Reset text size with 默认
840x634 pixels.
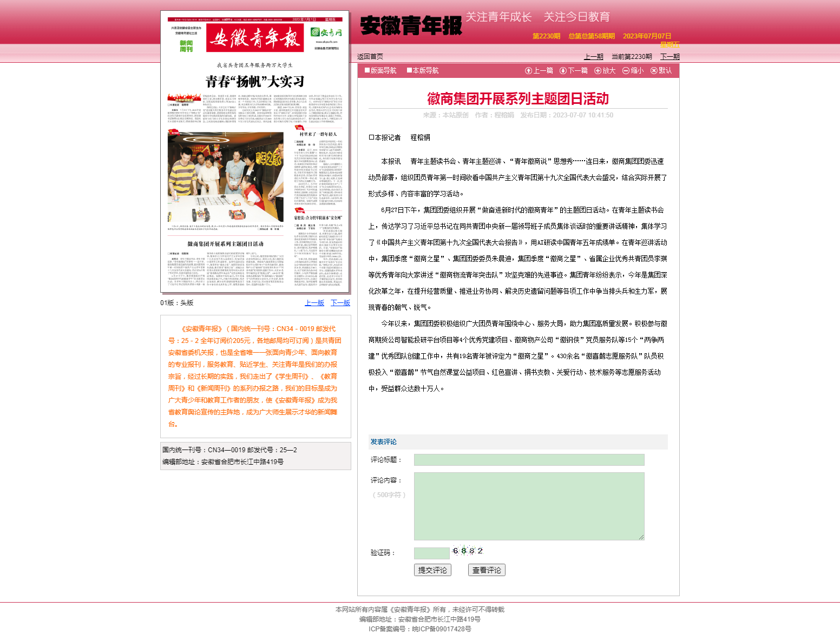coord(661,70)
